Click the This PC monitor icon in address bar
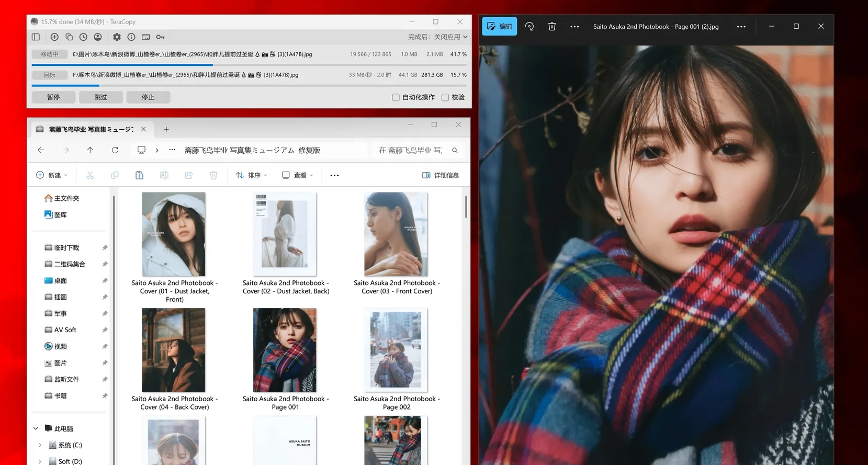Image resolution: width=868 pixels, height=465 pixels. [x=141, y=150]
